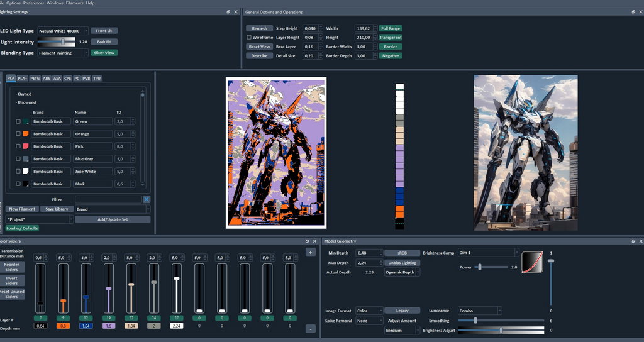
Task: Check the Green filament checkbox
Action: [18, 121]
